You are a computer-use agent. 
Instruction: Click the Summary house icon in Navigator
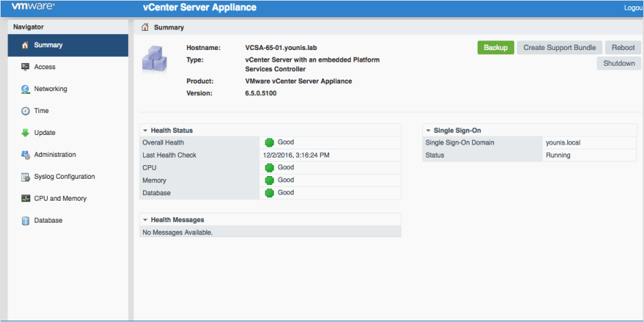click(x=25, y=45)
